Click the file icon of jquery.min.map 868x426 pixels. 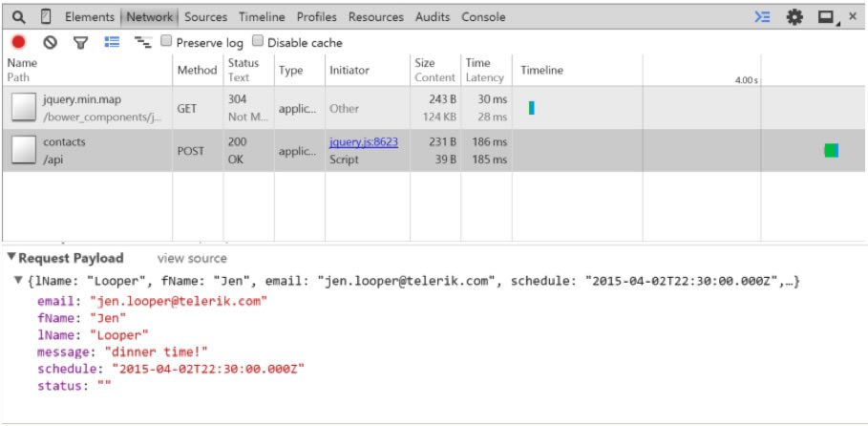coord(24,108)
